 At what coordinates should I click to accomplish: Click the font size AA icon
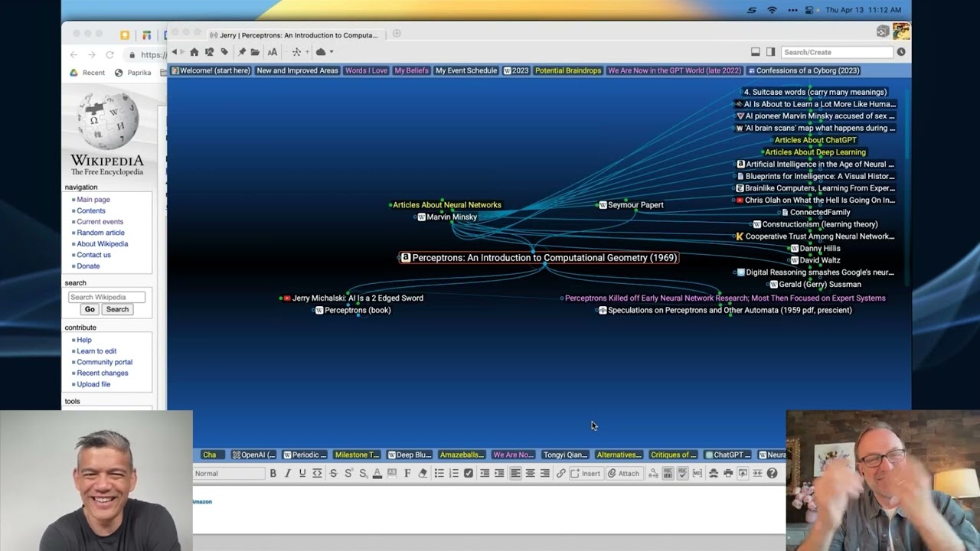[272, 52]
